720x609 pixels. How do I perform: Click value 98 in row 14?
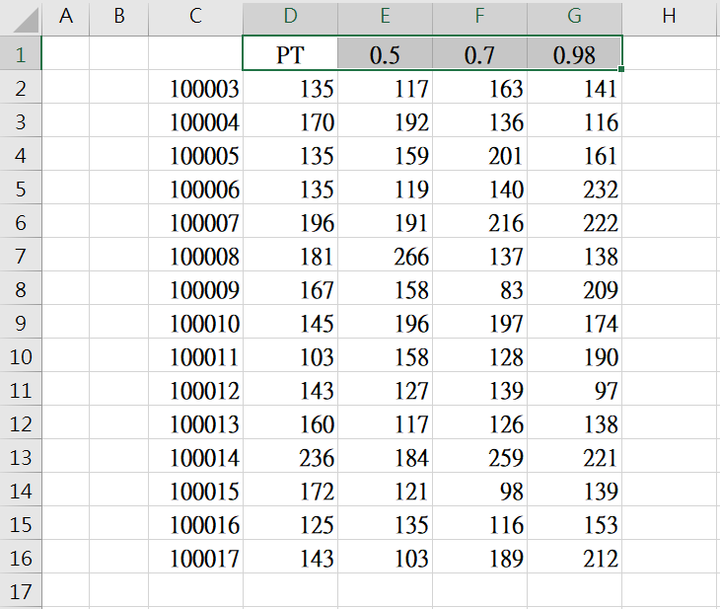tap(480, 490)
